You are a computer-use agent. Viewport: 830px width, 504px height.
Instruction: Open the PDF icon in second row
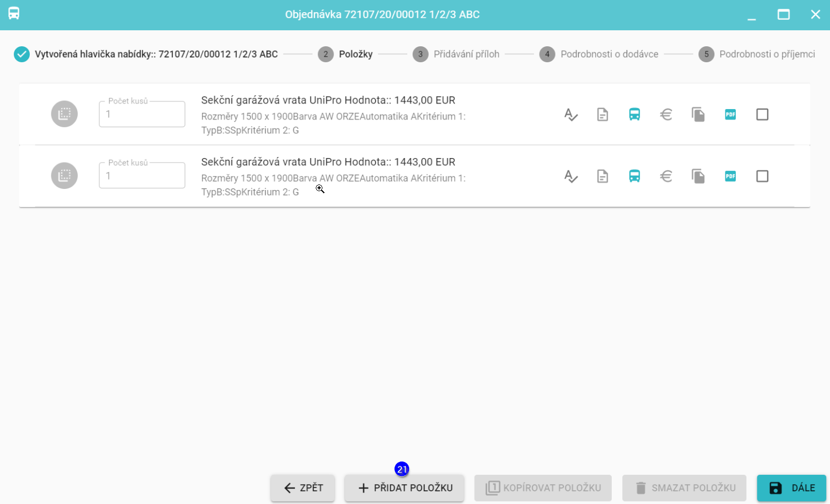pos(730,176)
